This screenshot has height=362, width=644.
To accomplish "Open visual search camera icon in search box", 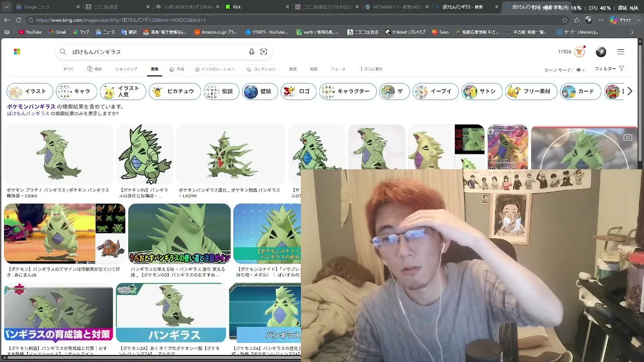I will 264,52.
